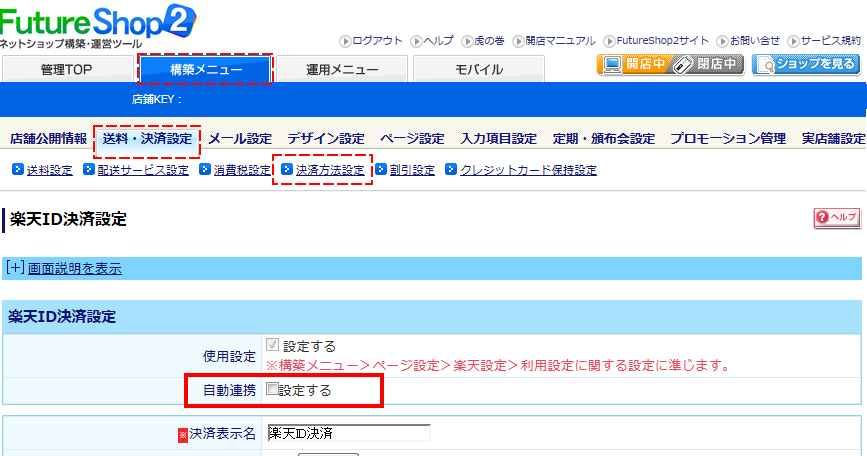
Task: Click the 開店中 status button
Action: pos(634,65)
